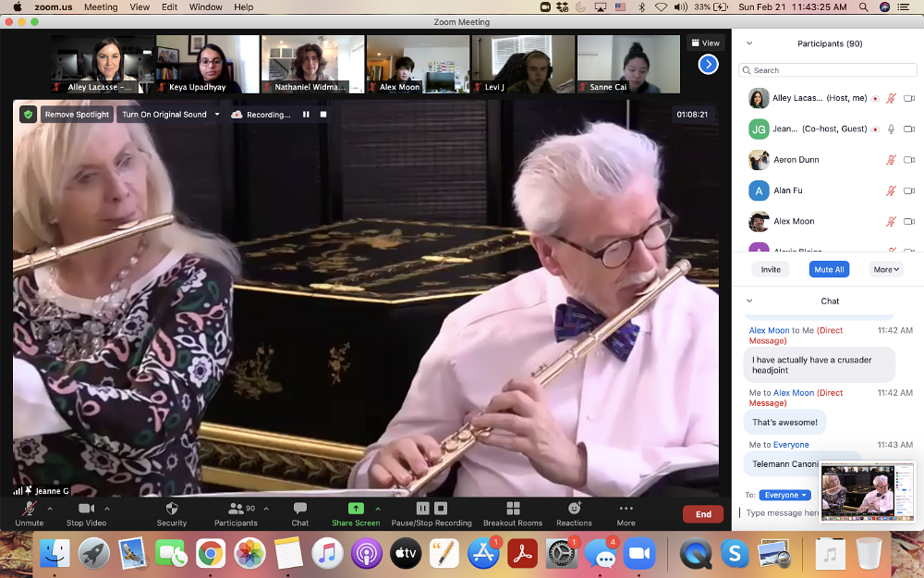Screen dimensions: 924x578
Task: Open the More dropdown in Participants panel
Action: 886,269
